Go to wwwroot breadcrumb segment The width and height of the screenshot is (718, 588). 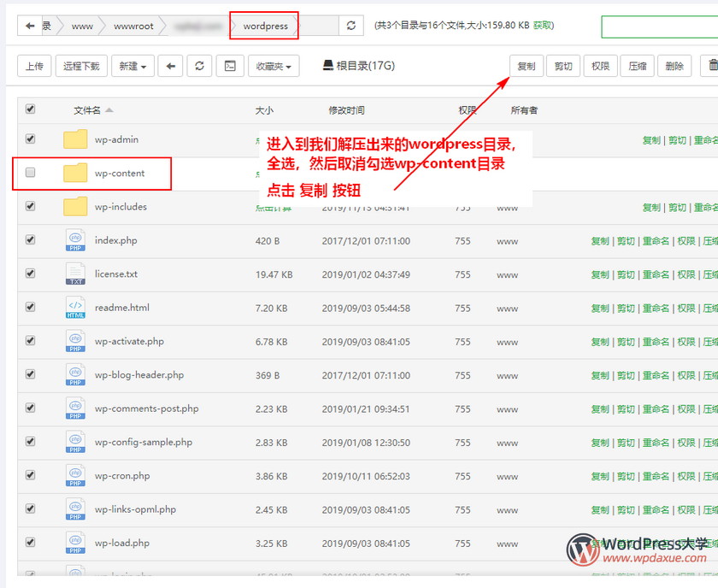133,26
